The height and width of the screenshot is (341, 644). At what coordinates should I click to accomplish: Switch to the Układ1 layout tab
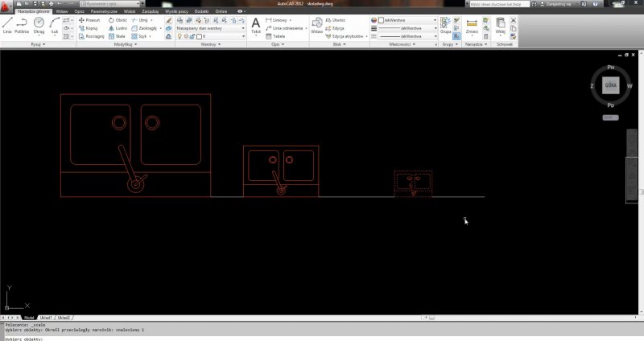[47, 318]
